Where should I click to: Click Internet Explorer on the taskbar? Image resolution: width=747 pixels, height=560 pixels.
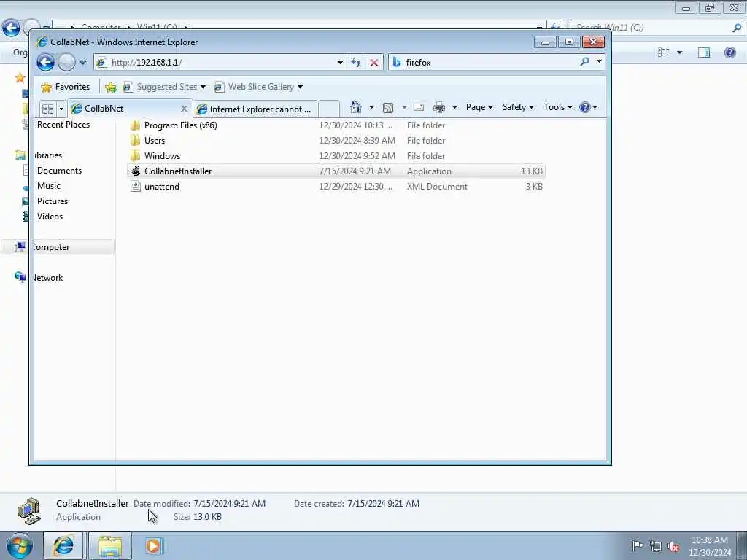coord(63,545)
